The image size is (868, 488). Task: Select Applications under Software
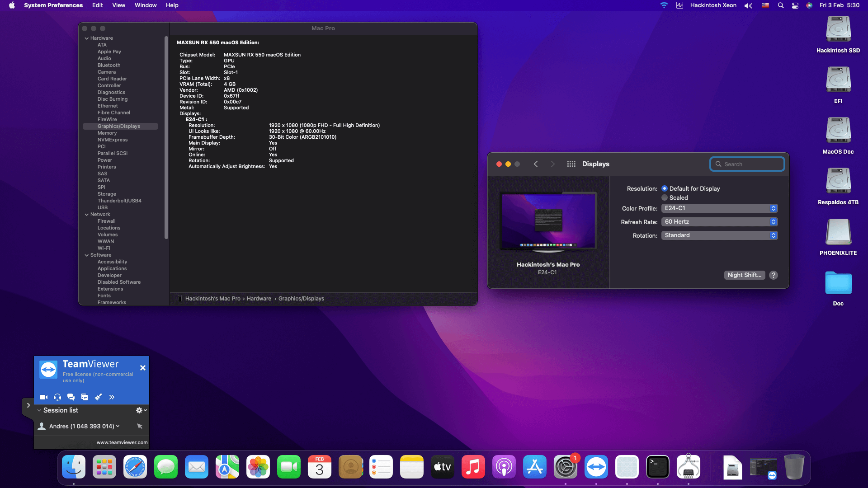coord(112,269)
